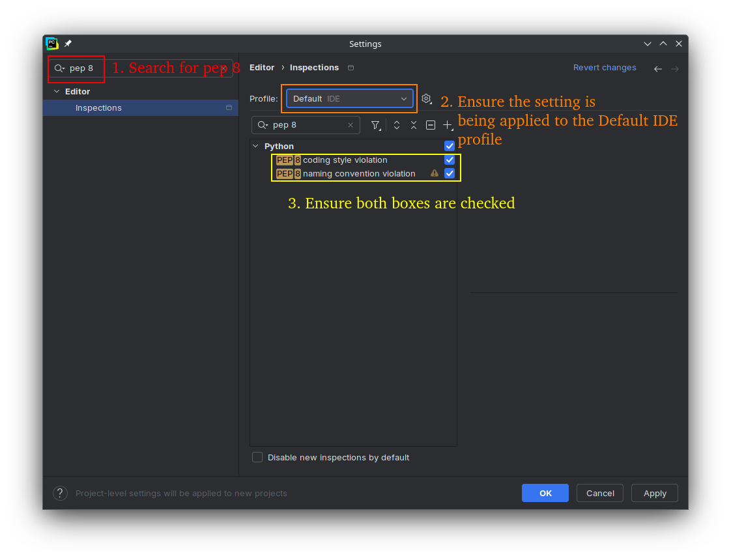Toggle PEP 8 coding style violation checkbox

(x=450, y=160)
